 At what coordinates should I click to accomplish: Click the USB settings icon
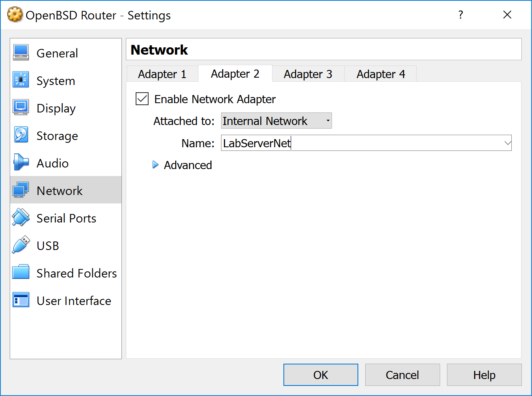[21, 245]
